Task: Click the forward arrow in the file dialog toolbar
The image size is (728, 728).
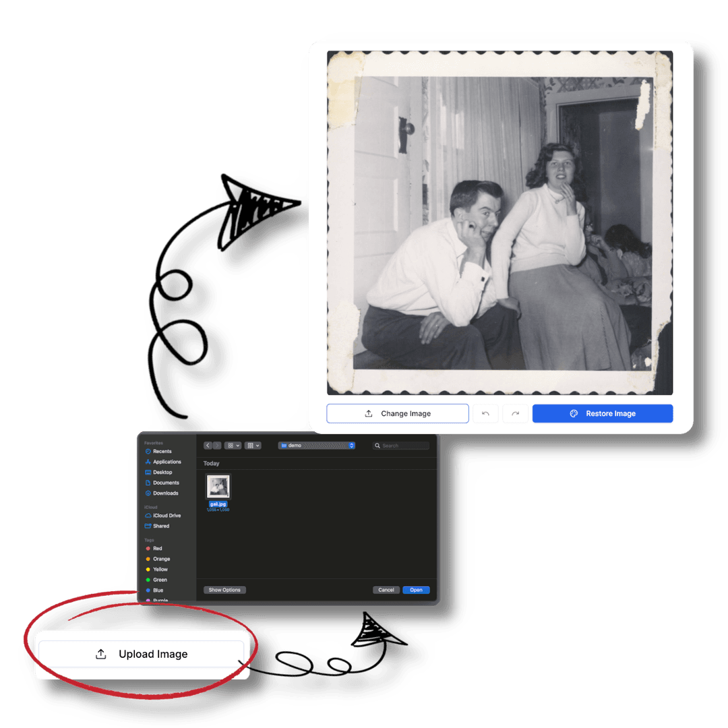Action: point(217,446)
